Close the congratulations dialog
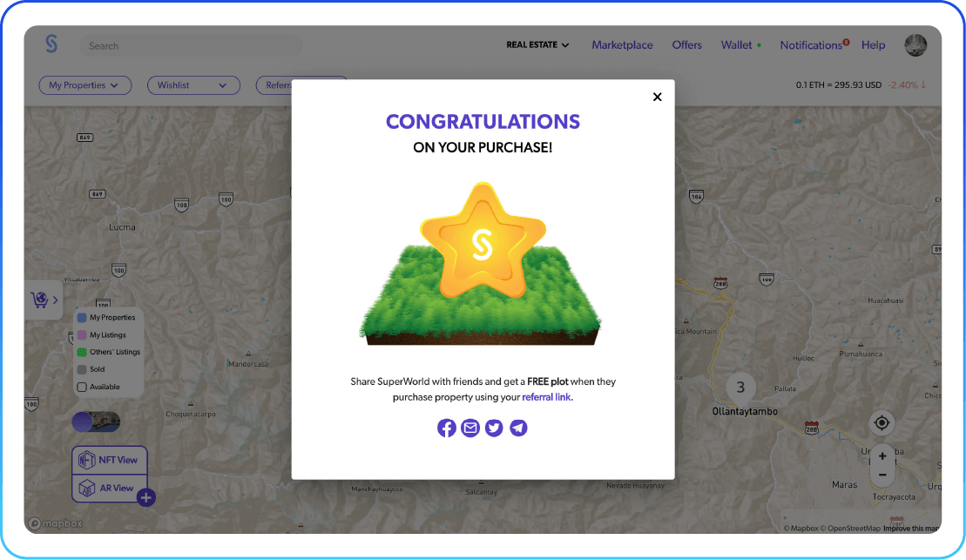Image resolution: width=966 pixels, height=560 pixels. pyautogui.click(x=658, y=97)
